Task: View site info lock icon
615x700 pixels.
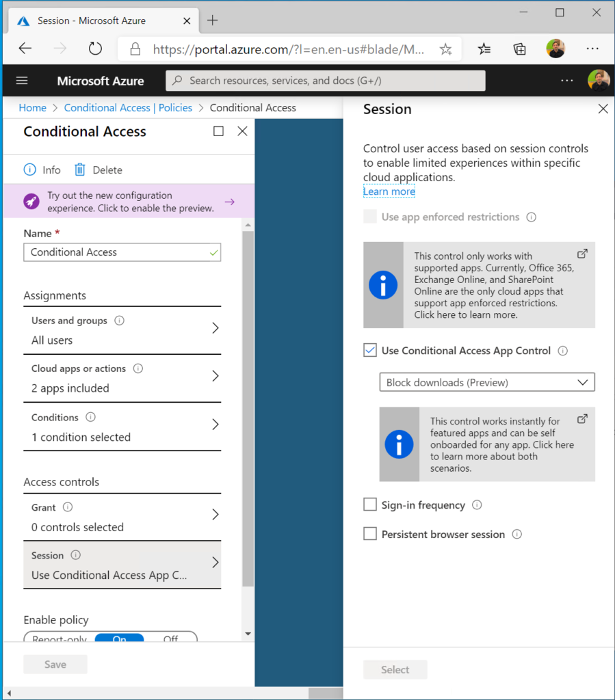Action: 135,49
